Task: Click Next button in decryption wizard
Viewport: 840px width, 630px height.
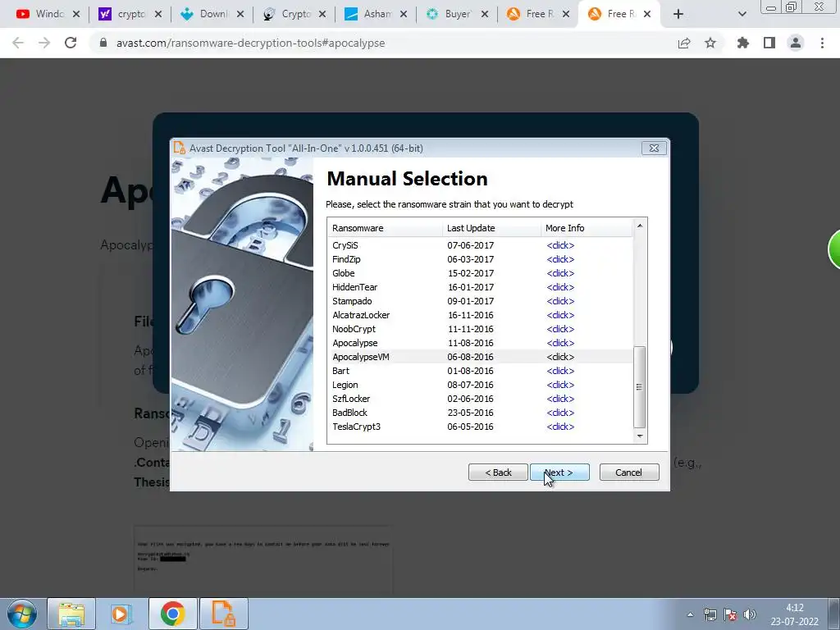Action: click(x=559, y=472)
